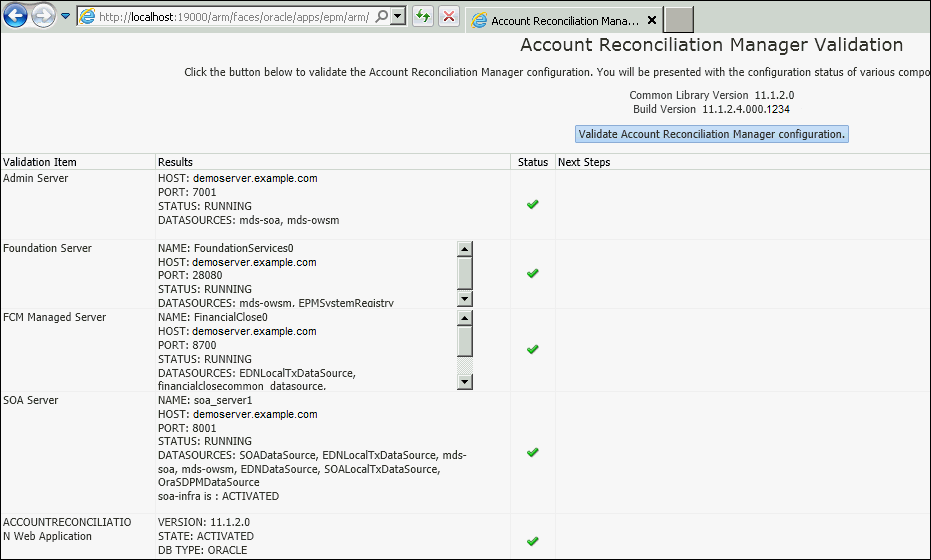Click the Build Version 11.1.2.4.000.1234 text
This screenshot has width=931, height=560.
(711, 109)
